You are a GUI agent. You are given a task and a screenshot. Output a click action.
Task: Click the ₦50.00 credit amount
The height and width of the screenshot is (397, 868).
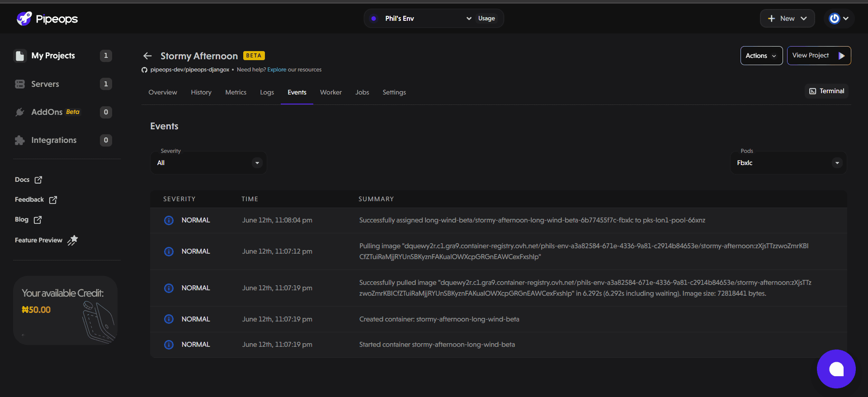pos(36,310)
